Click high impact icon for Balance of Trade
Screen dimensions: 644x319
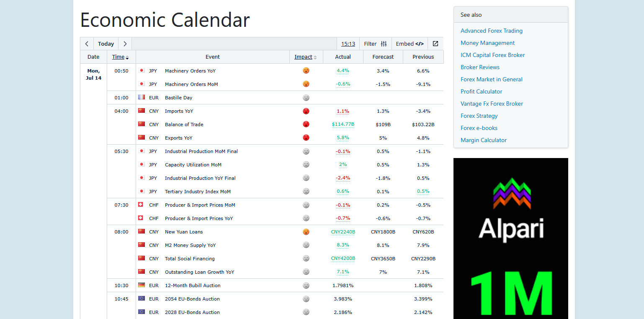pos(306,124)
